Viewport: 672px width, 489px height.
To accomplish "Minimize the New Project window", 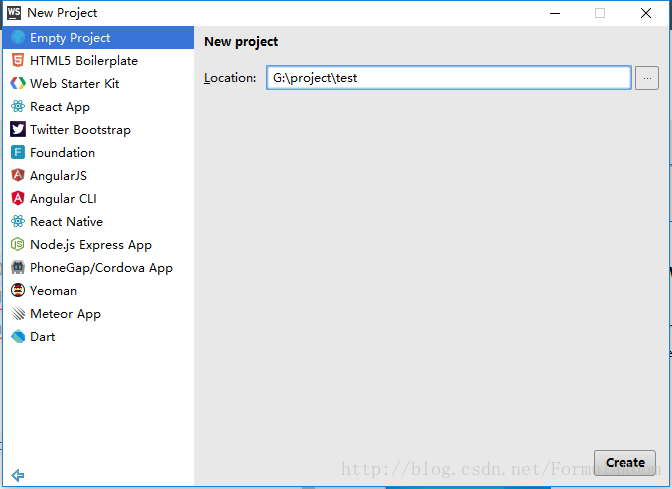I will tap(555, 13).
